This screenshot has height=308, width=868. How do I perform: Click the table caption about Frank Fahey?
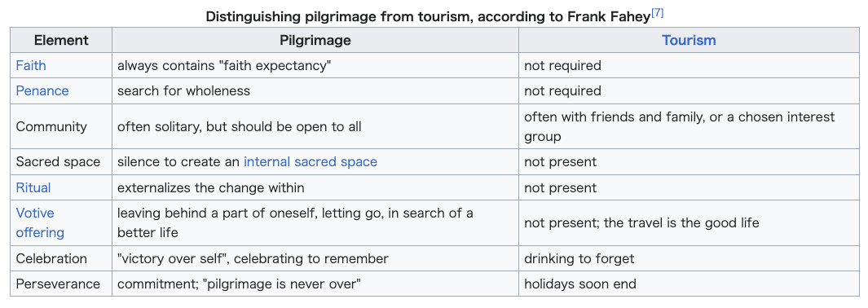[x=434, y=16]
